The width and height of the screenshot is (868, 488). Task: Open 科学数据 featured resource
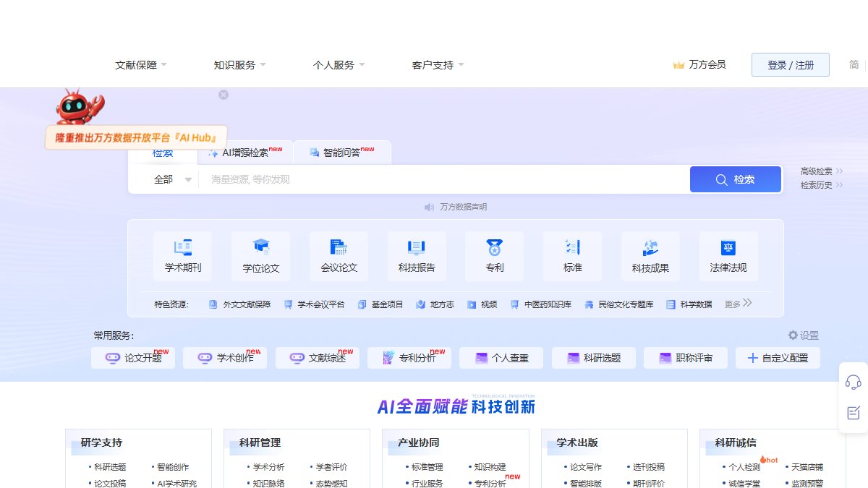pos(689,304)
